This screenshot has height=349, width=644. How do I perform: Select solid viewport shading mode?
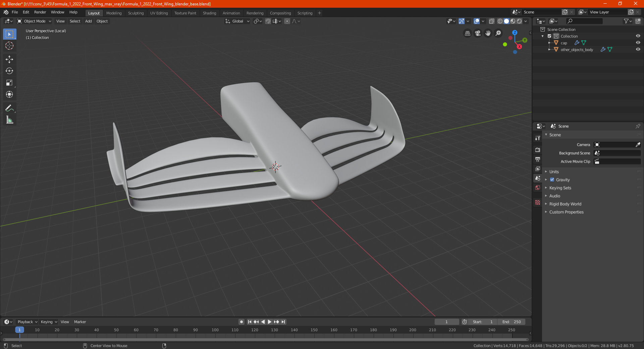(506, 21)
